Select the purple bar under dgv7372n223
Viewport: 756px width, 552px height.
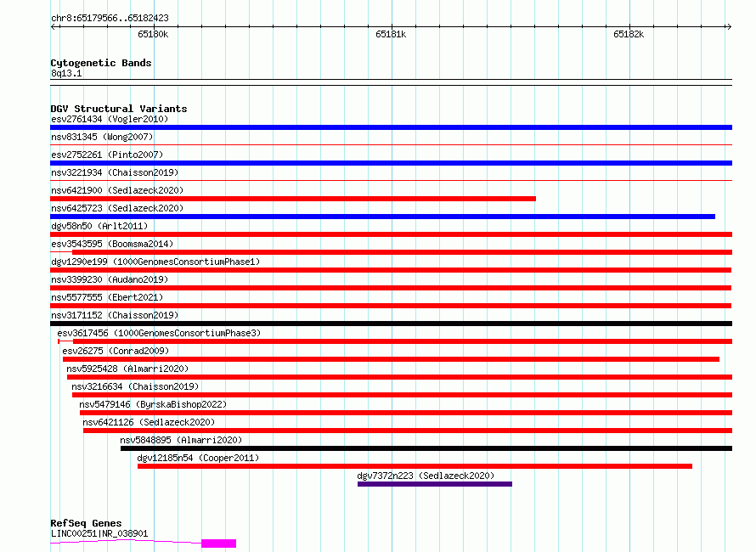[x=435, y=484]
